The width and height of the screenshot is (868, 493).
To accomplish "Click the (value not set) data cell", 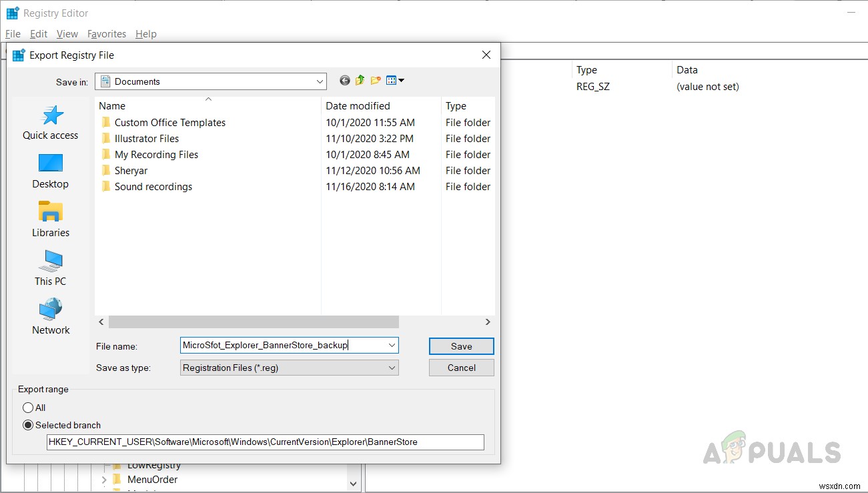I will point(708,87).
